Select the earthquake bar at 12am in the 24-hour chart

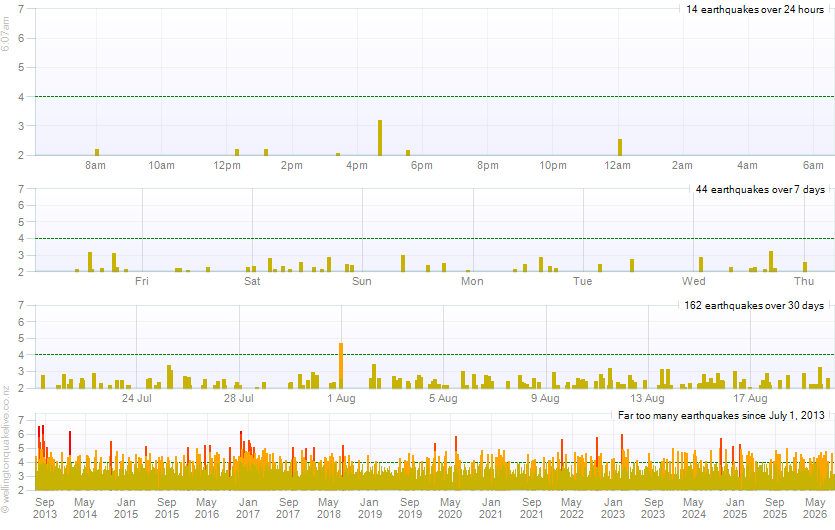[620, 148]
